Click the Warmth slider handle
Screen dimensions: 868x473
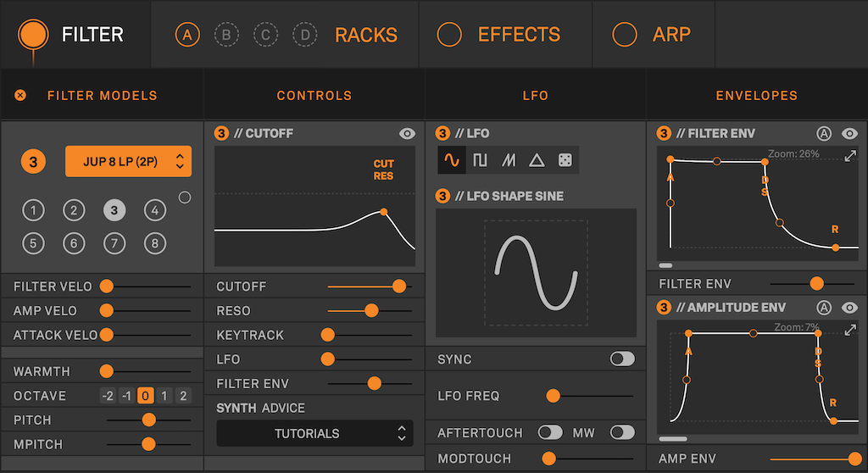106,371
